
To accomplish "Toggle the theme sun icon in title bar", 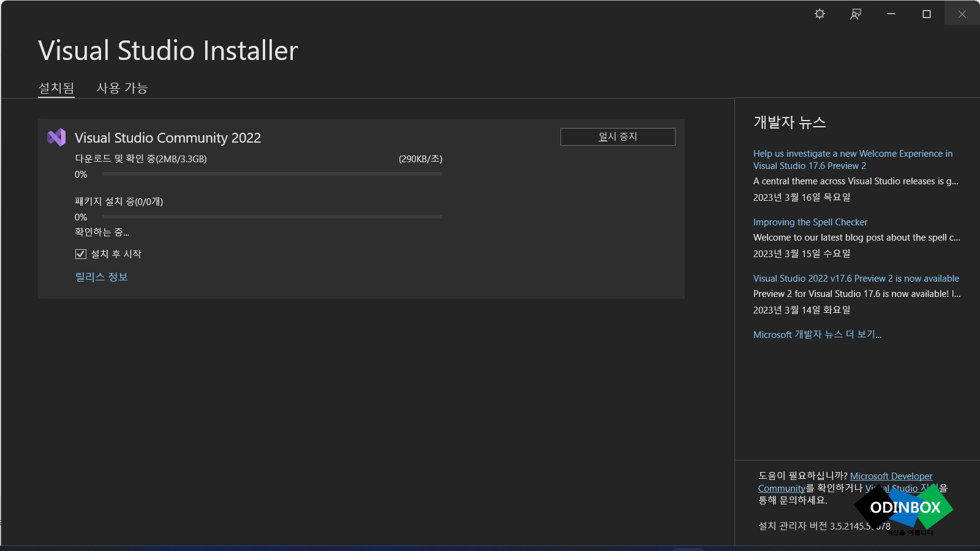I will [820, 13].
